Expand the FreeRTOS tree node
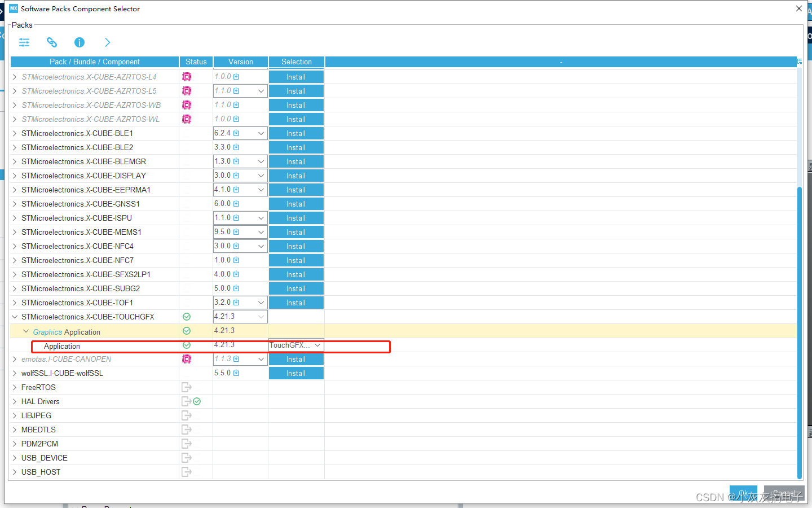This screenshot has height=508, width=812. pyautogui.click(x=15, y=387)
